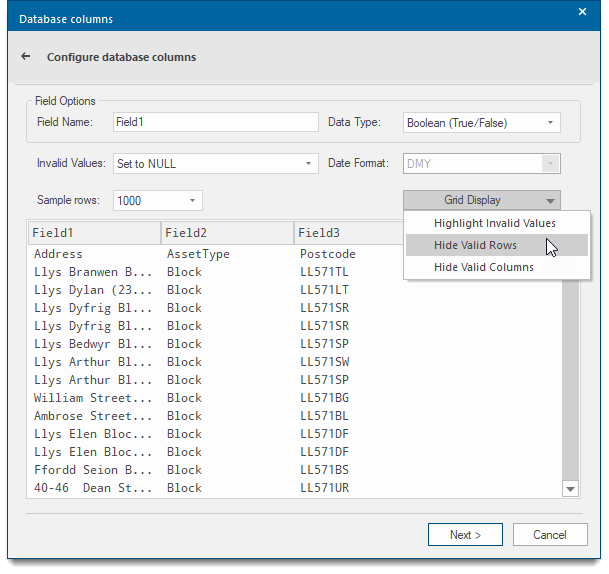
Task: Close the Database columns dialog
Action: click(582, 12)
